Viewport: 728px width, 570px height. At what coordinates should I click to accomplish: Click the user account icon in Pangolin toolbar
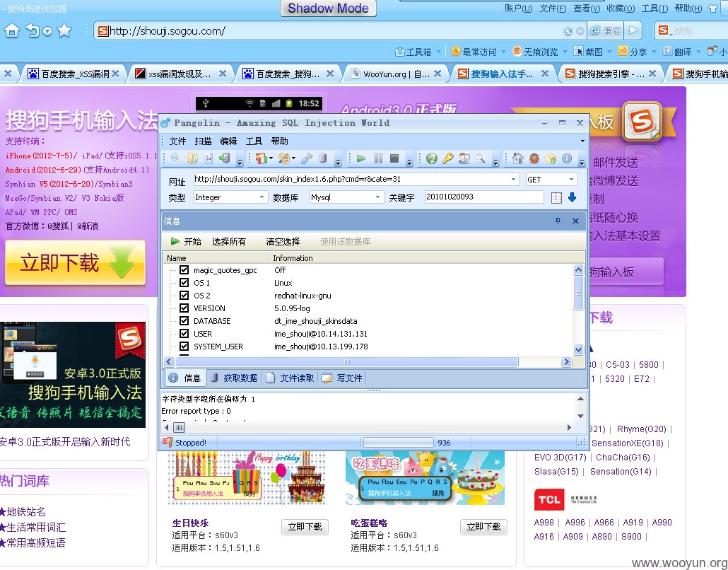click(464, 158)
